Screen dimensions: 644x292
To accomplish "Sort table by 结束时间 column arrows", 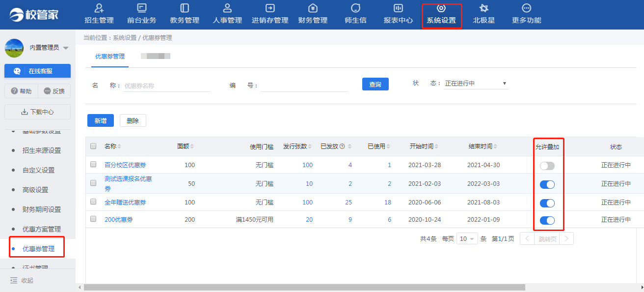I will (x=495, y=146).
